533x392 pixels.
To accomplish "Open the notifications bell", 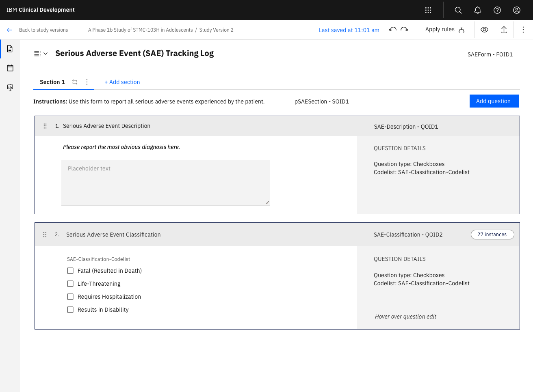I will pos(478,10).
